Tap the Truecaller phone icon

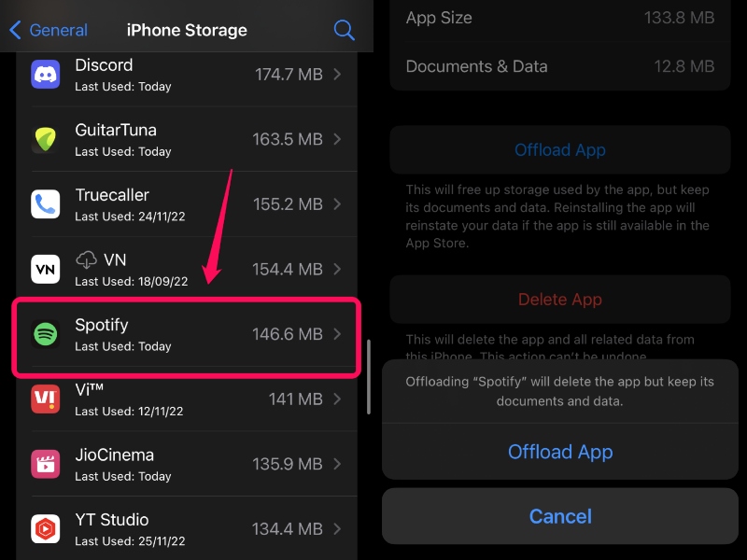point(46,204)
